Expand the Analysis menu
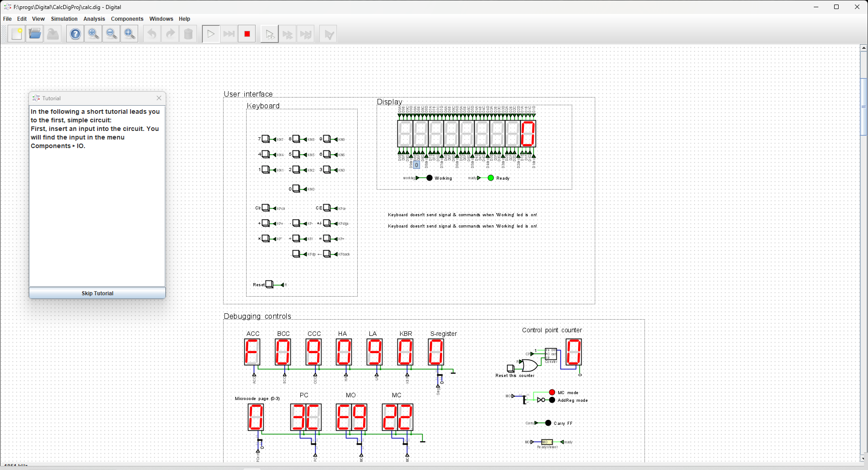 (x=94, y=19)
